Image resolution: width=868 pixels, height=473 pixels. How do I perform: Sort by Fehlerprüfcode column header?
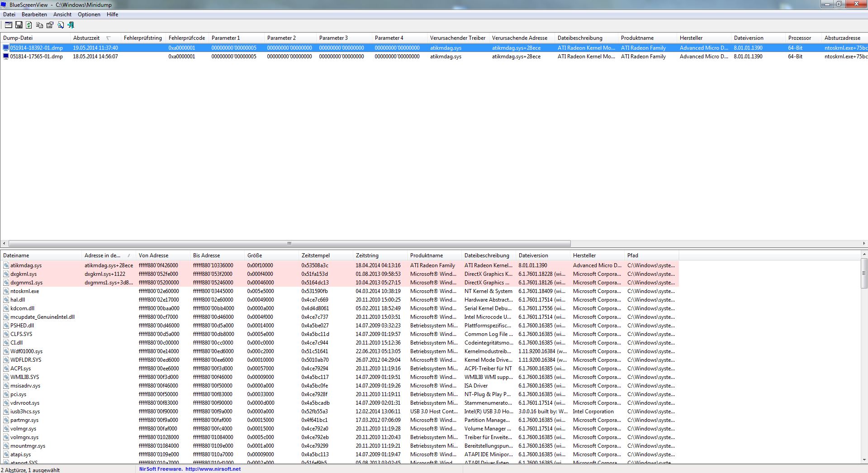click(x=187, y=38)
